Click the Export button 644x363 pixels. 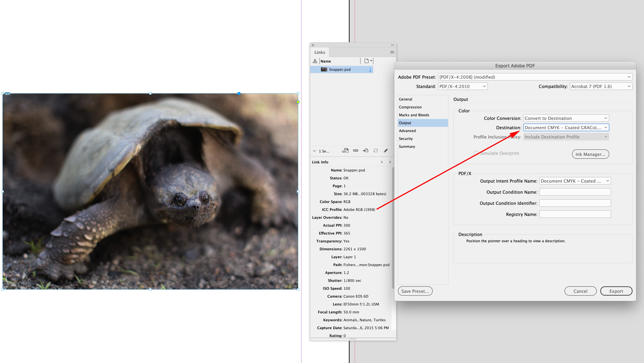tap(616, 291)
